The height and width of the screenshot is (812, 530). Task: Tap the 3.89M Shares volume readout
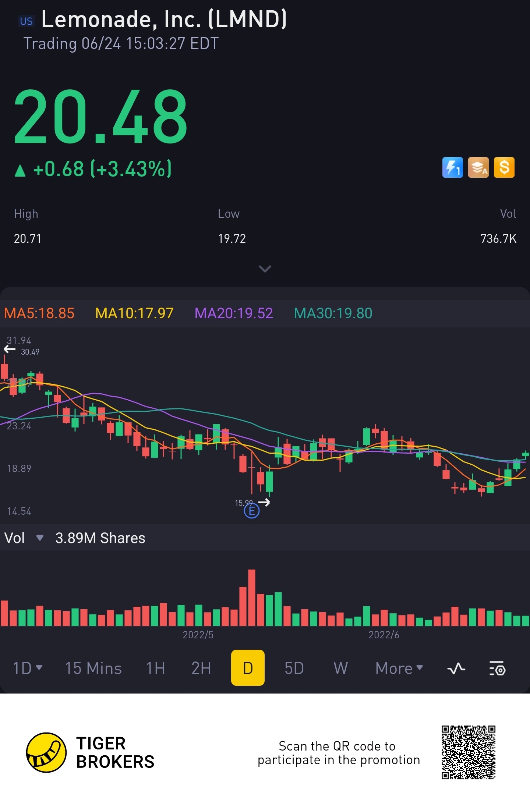click(x=100, y=538)
